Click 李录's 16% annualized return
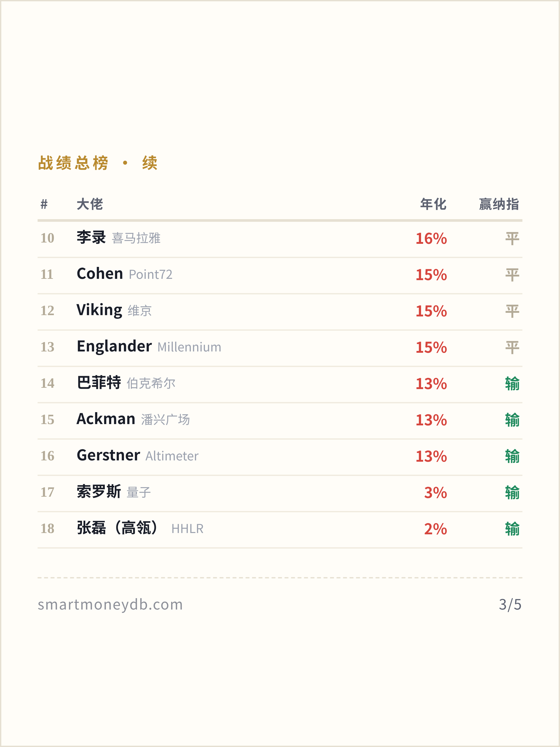The width and height of the screenshot is (560, 747). point(431,238)
